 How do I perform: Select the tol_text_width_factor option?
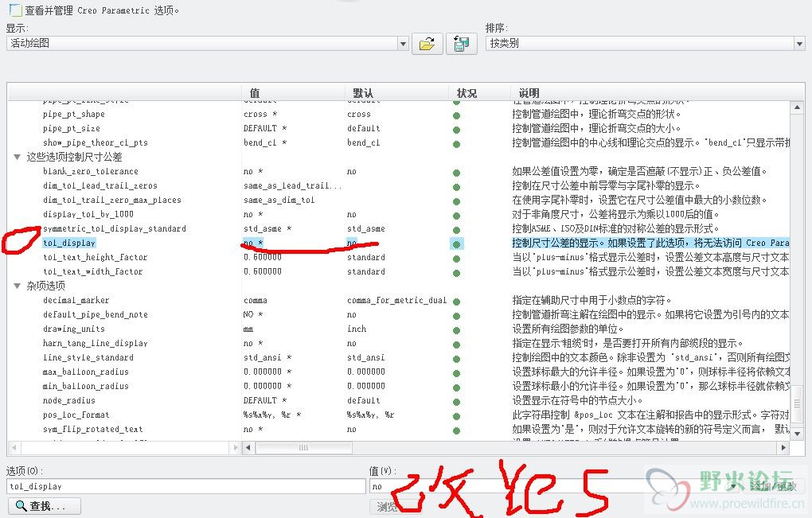[92, 271]
